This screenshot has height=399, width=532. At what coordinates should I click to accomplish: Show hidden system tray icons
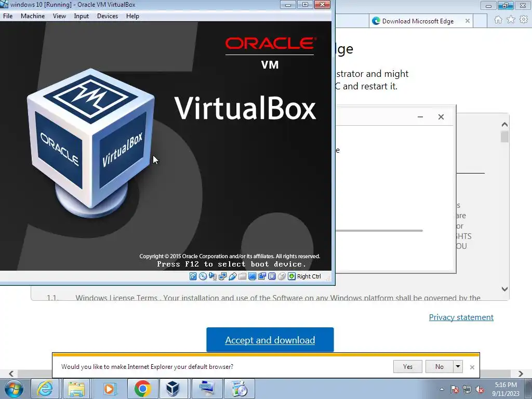[x=442, y=389]
